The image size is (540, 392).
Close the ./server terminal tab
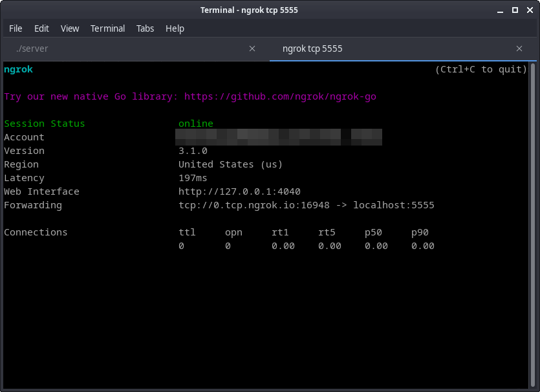tap(252, 48)
